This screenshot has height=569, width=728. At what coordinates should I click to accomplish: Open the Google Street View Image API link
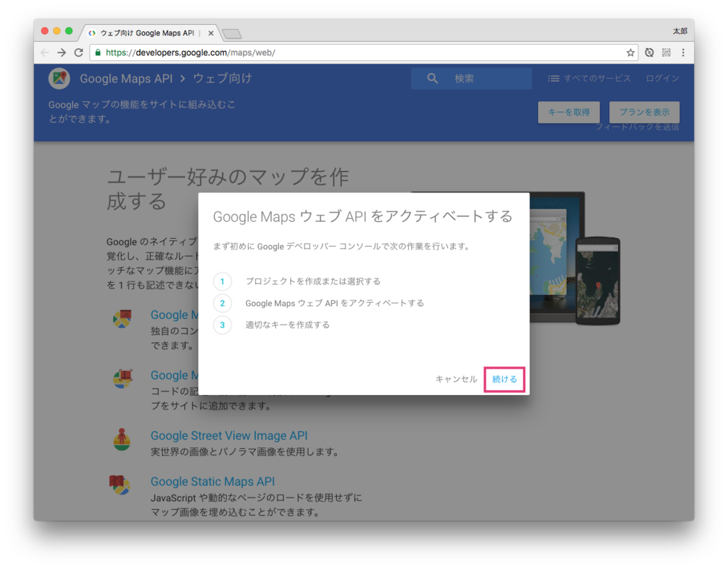pyautogui.click(x=229, y=435)
